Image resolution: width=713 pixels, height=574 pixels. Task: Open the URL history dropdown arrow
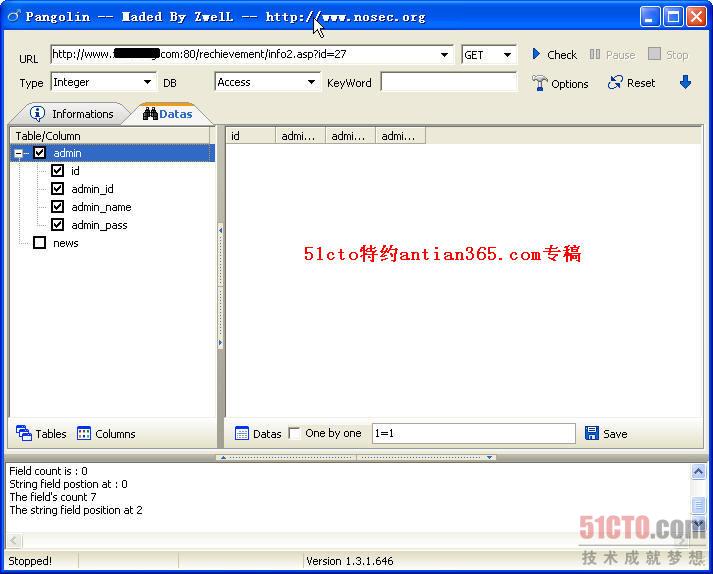(x=444, y=55)
